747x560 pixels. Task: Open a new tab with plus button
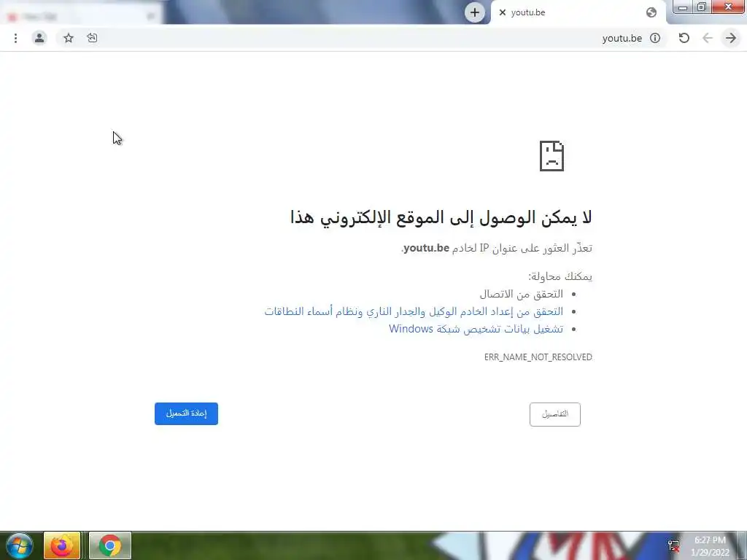[474, 12]
